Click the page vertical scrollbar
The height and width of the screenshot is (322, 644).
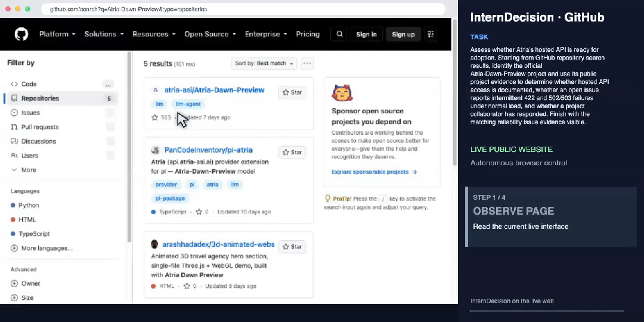point(454,92)
